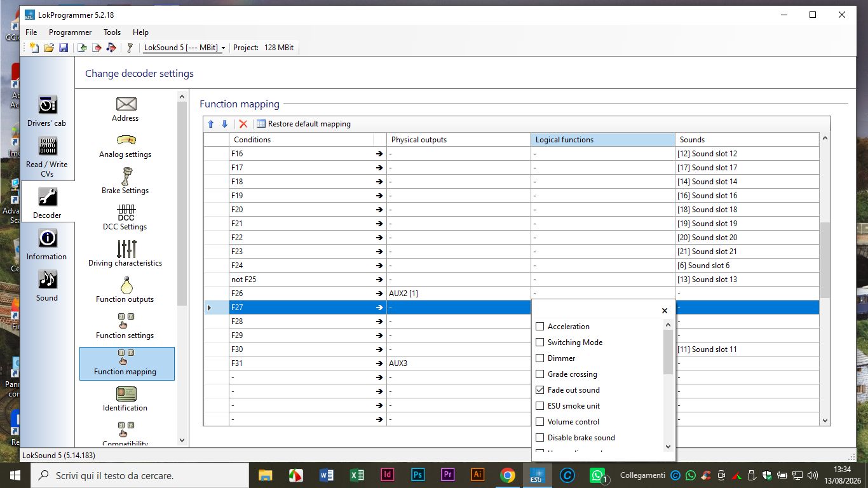Select the [6] Sound slot 6 cell

coord(747,266)
